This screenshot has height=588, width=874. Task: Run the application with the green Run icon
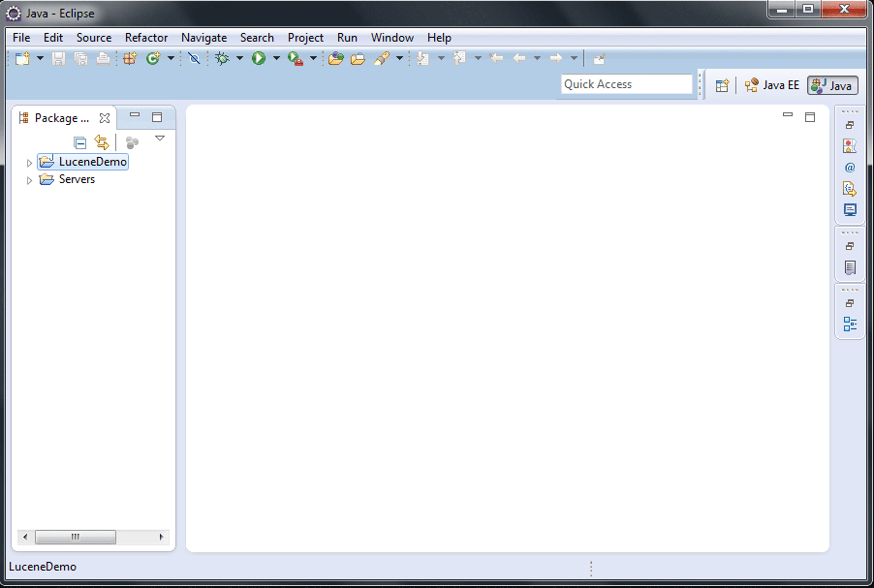pyautogui.click(x=258, y=58)
